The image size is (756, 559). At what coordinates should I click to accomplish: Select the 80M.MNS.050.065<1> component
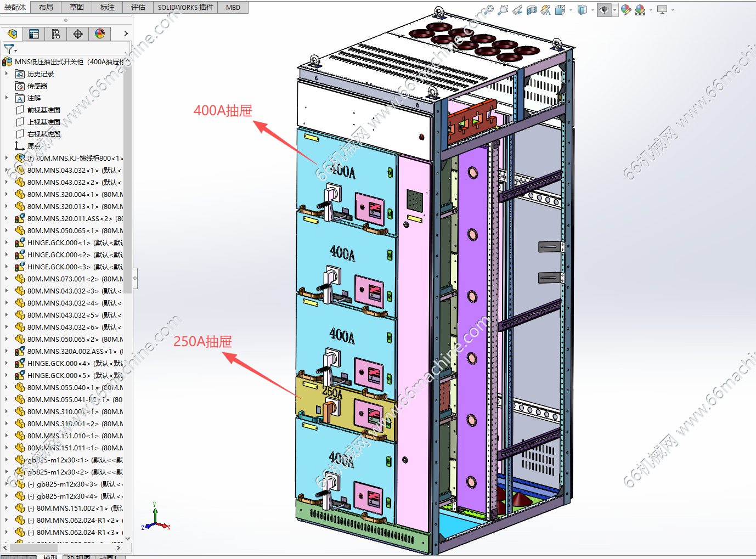click(x=69, y=230)
